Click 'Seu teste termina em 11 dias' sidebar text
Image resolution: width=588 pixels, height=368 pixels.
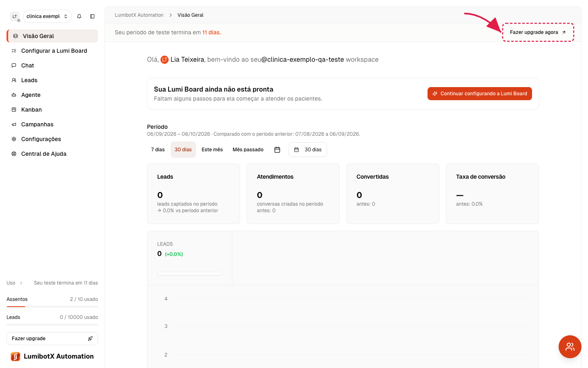(x=66, y=283)
